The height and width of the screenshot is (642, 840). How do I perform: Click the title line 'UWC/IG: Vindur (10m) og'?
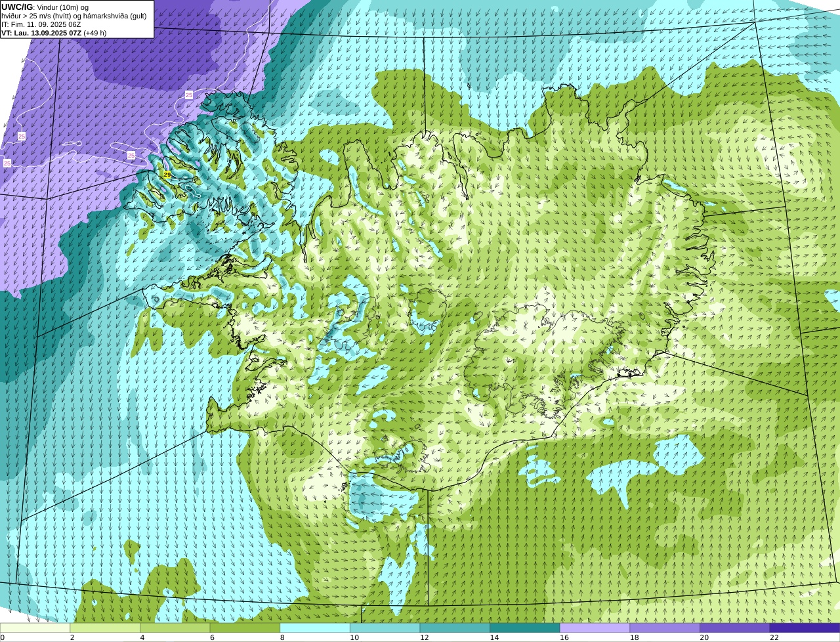[x=45, y=7]
